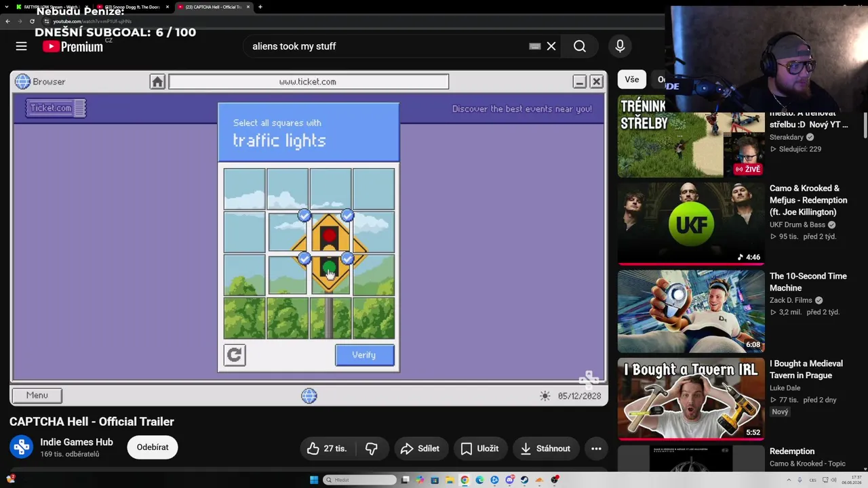Open the UKF Drum & Bass channel link
The height and width of the screenshot is (488, 868).
pyautogui.click(x=798, y=224)
